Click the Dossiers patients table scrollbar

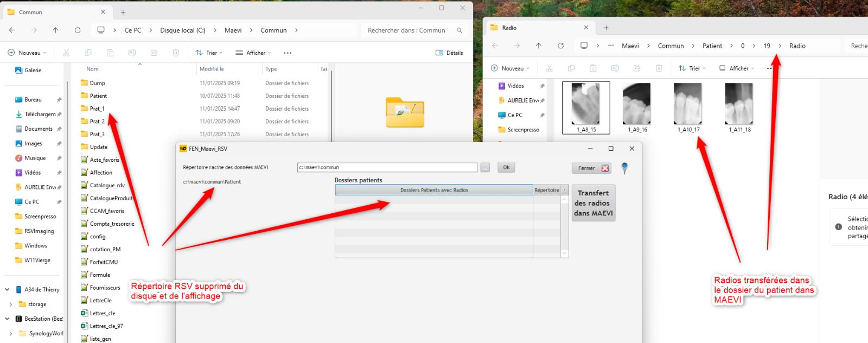point(564,223)
